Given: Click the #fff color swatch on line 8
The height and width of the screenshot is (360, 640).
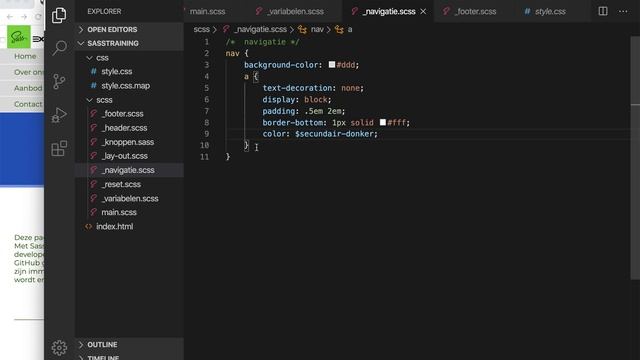Looking at the screenshot, I should [382, 122].
